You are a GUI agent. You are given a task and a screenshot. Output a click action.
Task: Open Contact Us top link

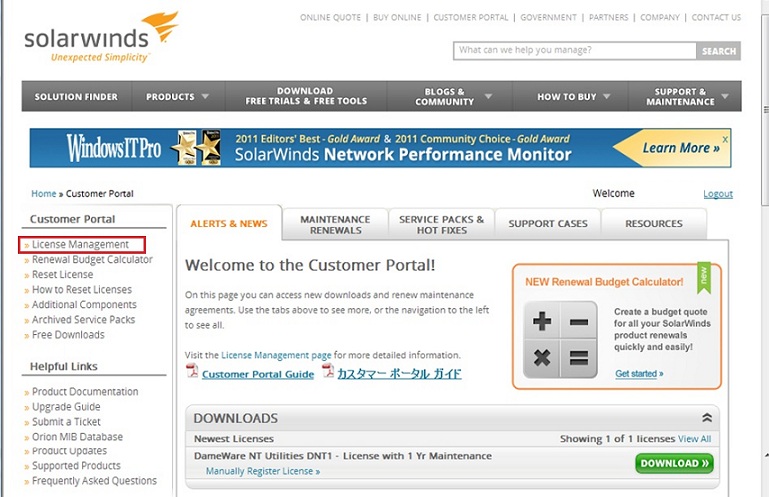[x=716, y=17]
